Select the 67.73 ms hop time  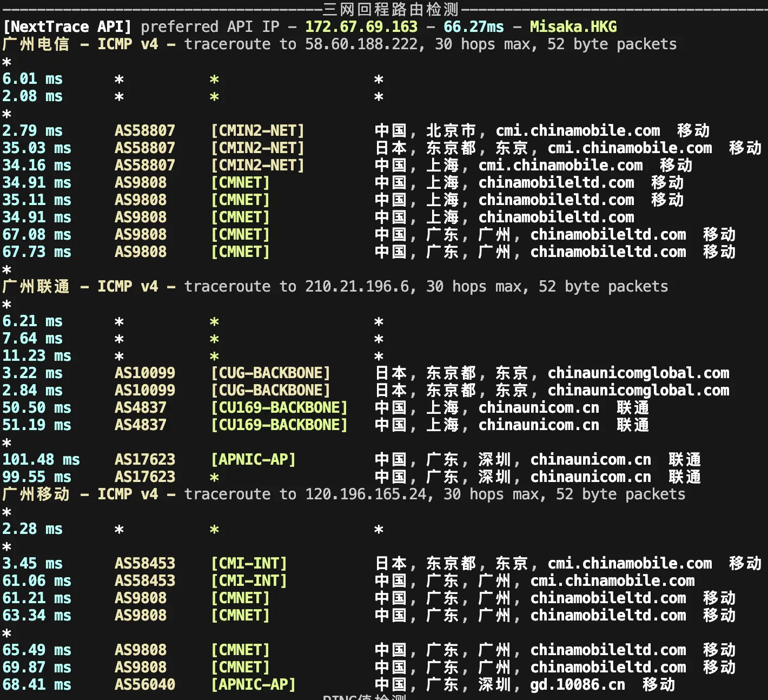(x=37, y=252)
